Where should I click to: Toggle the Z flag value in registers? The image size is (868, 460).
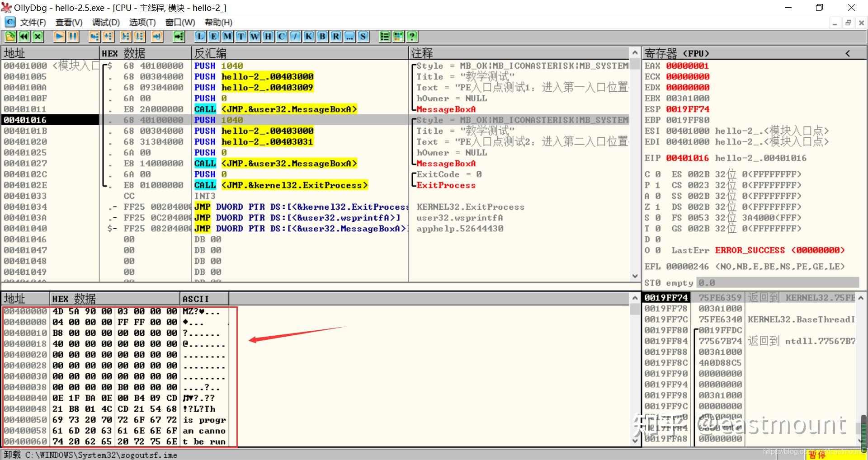pyautogui.click(x=658, y=207)
